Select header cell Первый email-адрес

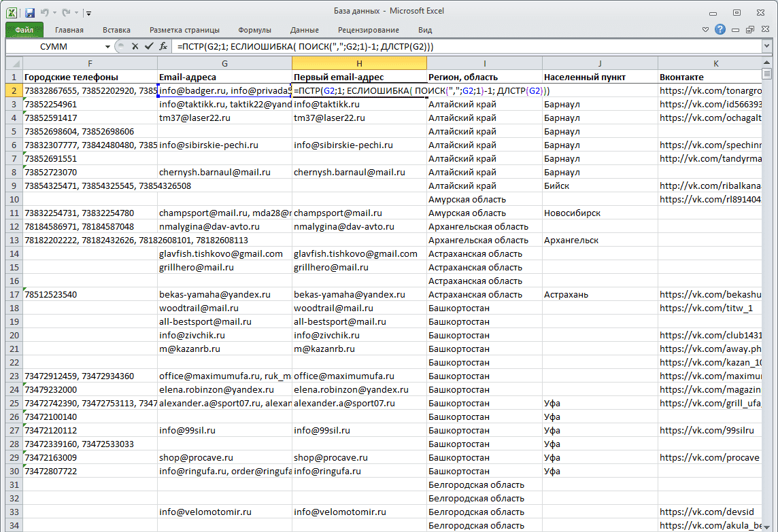(x=359, y=77)
